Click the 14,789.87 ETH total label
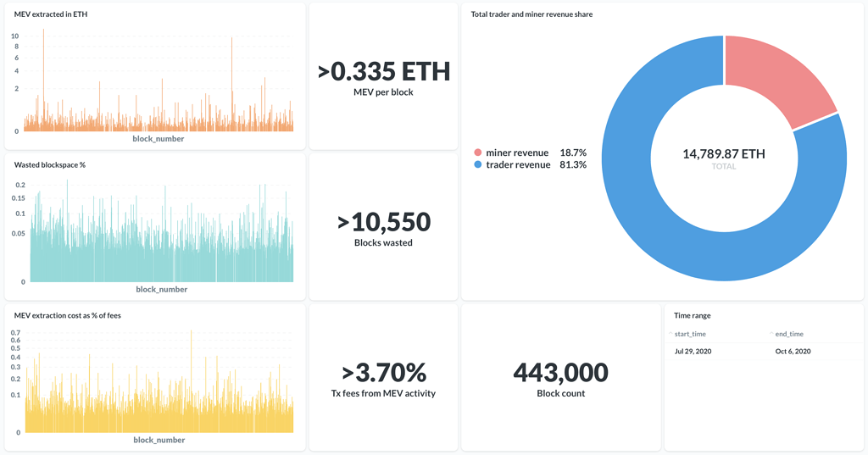Viewport: 868px width, 455px height. point(724,154)
